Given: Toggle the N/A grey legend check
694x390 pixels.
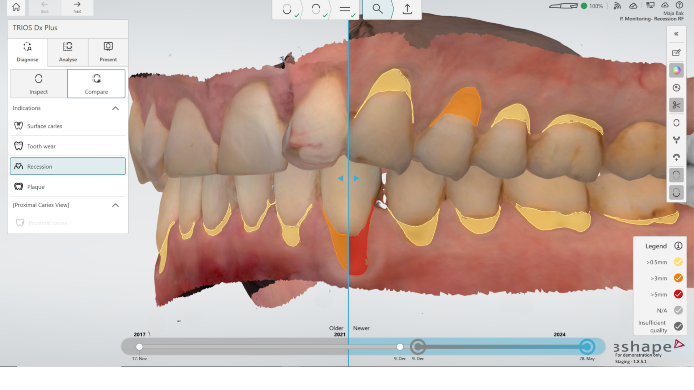Looking at the screenshot, I should click(x=678, y=310).
